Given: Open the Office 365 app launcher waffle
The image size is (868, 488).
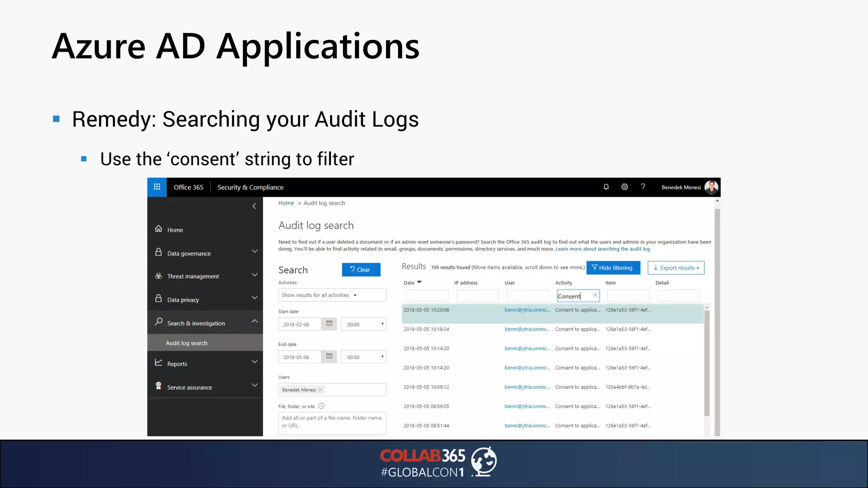Looking at the screenshot, I should point(157,187).
